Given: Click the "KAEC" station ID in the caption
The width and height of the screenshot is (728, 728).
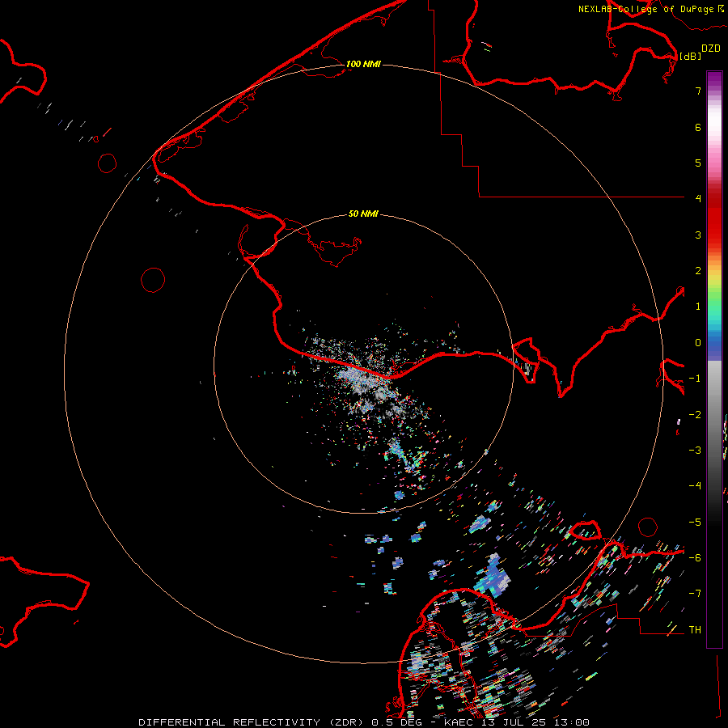Looking at the screenshot, I should (x=457, y=722).
